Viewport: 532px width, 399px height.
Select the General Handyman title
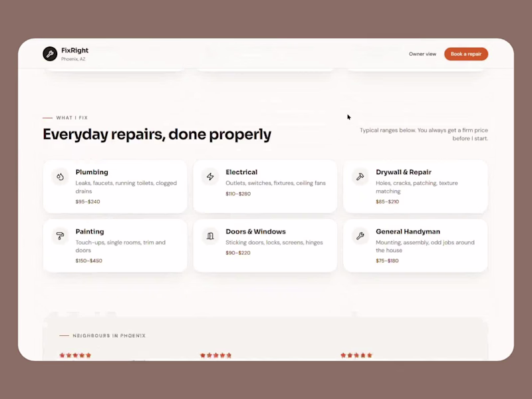pos(408,231)
